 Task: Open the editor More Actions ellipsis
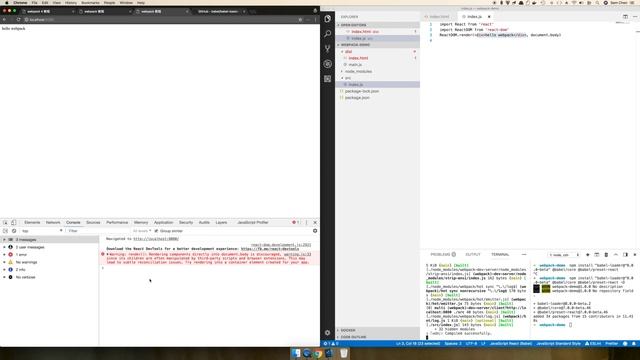click(635, 17)
